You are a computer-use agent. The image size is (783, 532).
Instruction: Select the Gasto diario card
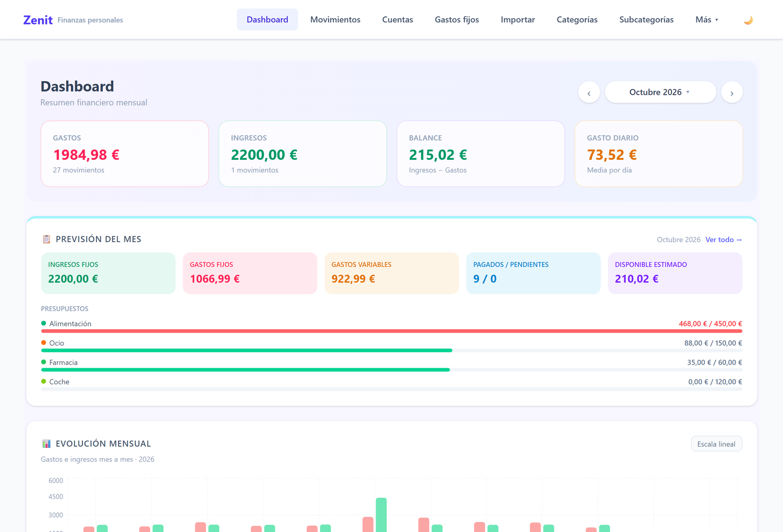click(659, 154)
